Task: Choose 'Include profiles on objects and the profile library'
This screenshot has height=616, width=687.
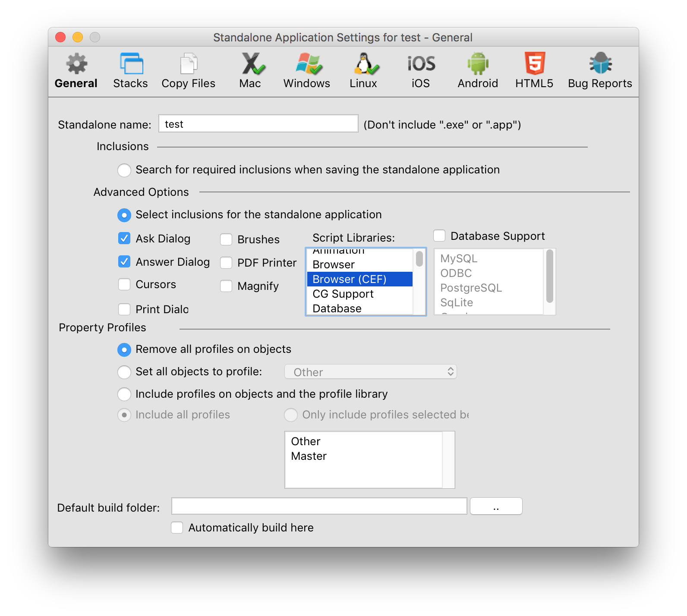Action: [124, 394]
